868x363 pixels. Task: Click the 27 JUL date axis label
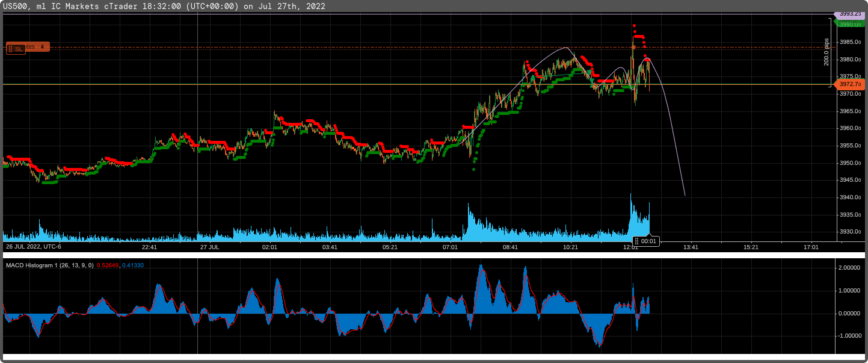(x=211, y=247)
